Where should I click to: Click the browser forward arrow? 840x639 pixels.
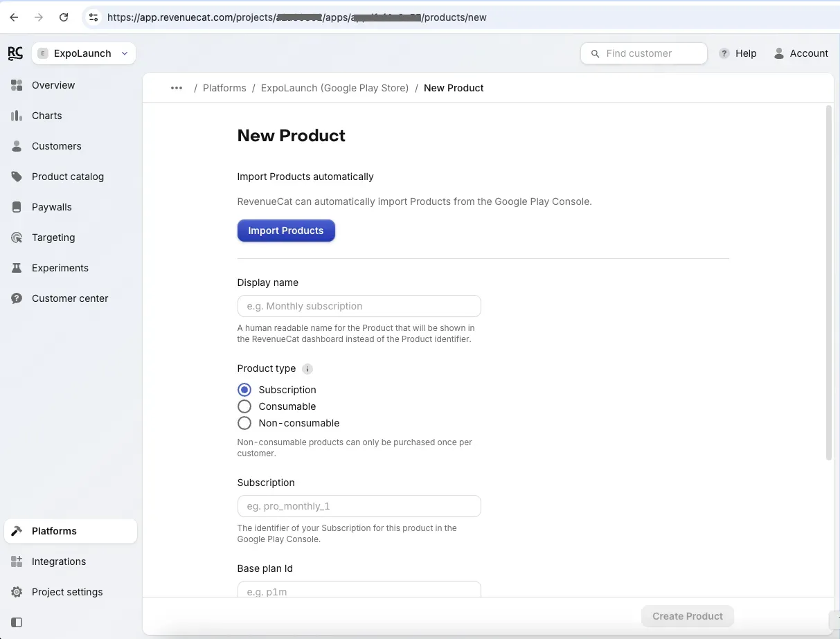(39, 17)
